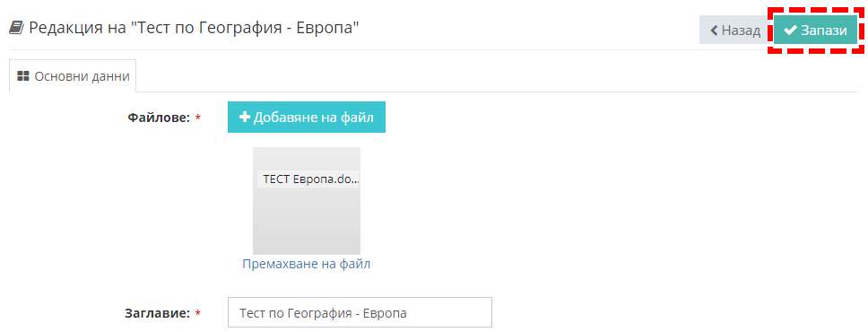
Task: Focus the Заглавие text input field
Action: click(360, 312)
